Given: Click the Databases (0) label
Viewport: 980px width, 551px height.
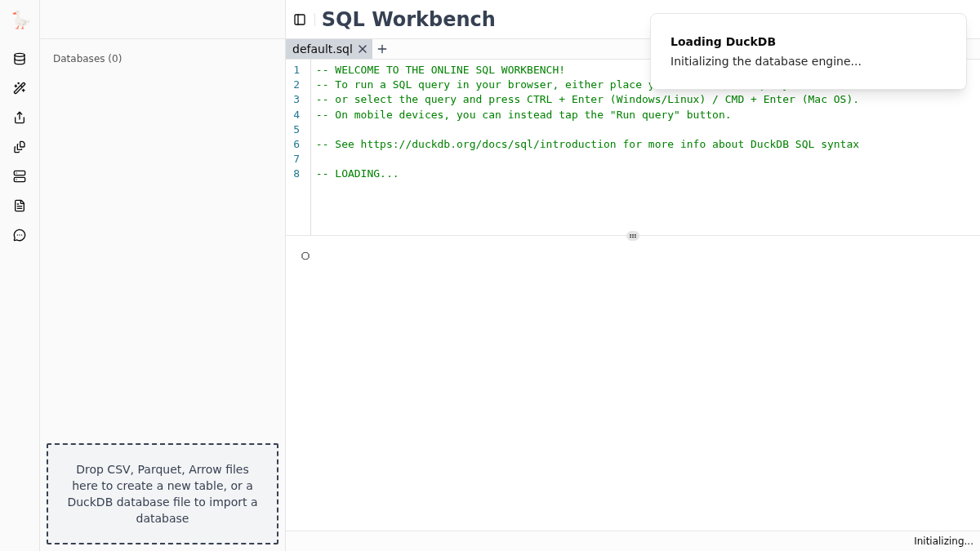Looking at the screenshot, I should pos(87,59).
